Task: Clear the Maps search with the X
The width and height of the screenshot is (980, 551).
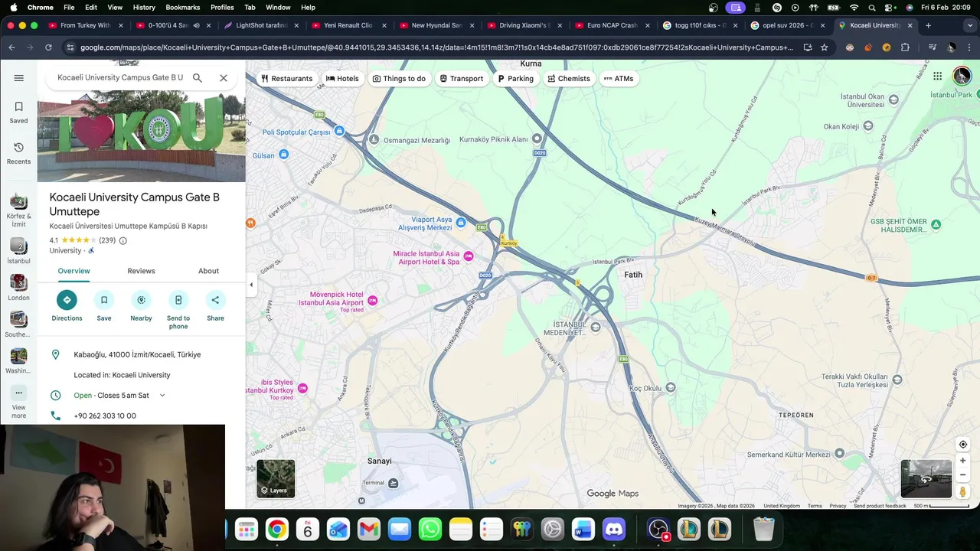Action: (x=224, y=77)
